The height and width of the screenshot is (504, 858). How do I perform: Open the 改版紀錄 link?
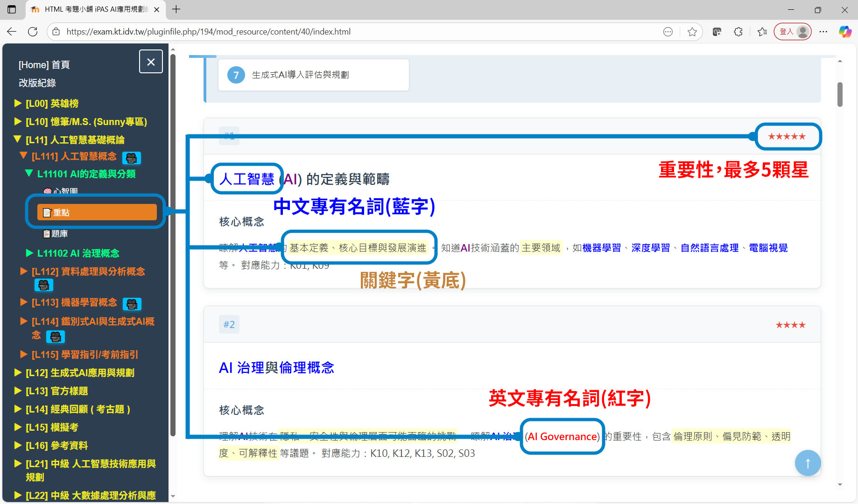click(x=37, y=83)
